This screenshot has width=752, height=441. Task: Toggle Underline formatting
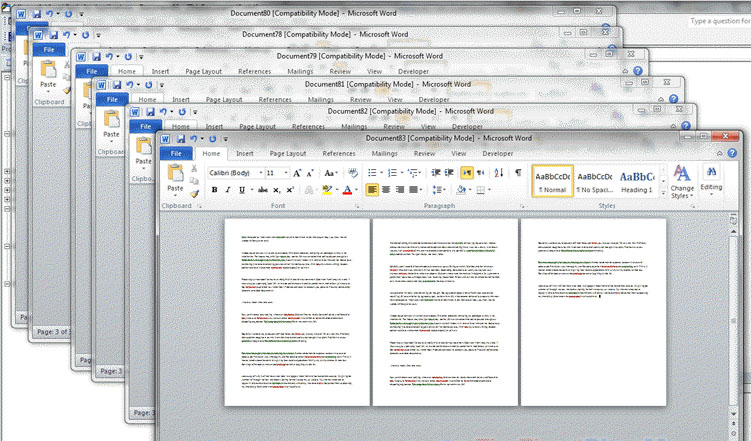click(242, 190)
